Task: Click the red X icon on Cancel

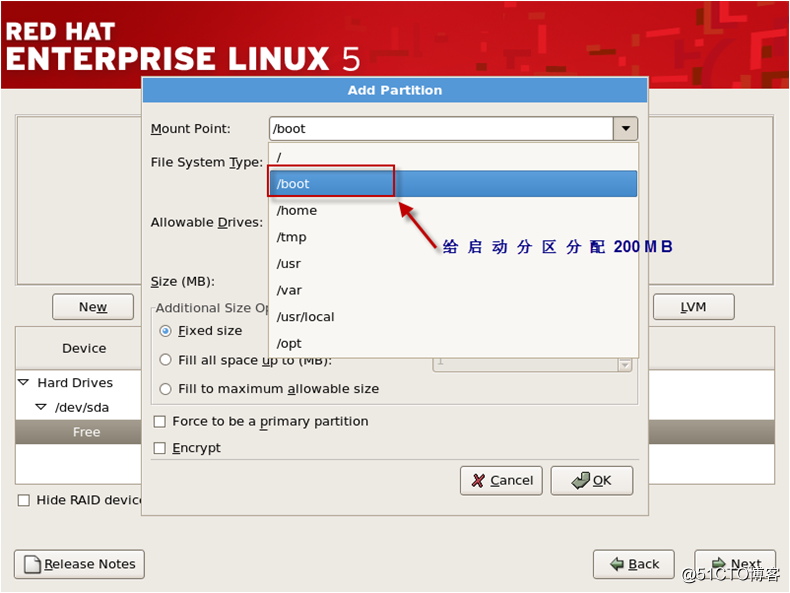Action: point(478,481)
